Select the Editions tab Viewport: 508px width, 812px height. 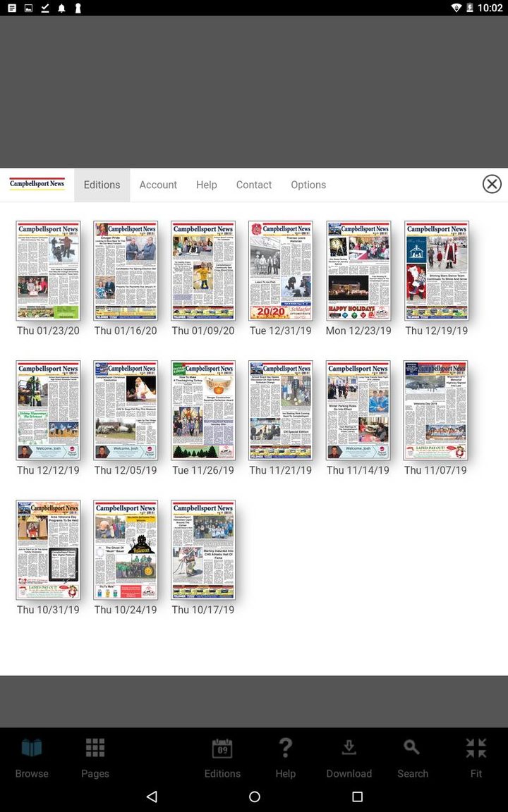[x=102, y=185]
